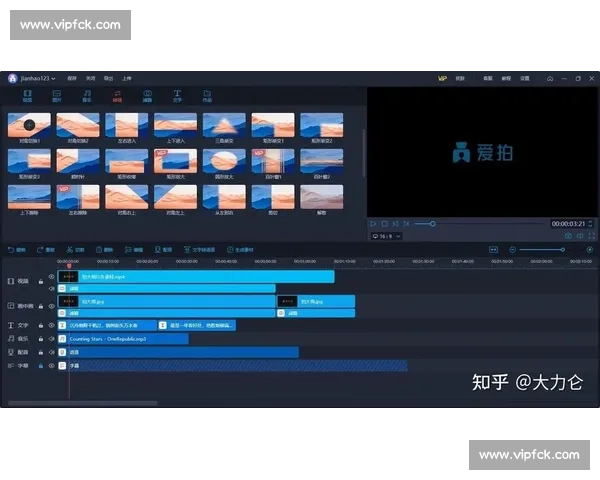
Task: Click the gold VIP badge
Action: pos(442,78)
